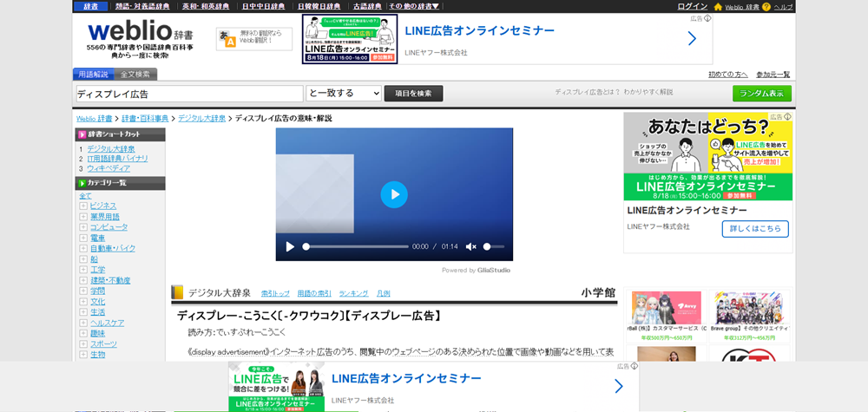Open the 凡例 link
Image resolution: width=868 pixels, height=412 pixels.
(x=383, y=294)
